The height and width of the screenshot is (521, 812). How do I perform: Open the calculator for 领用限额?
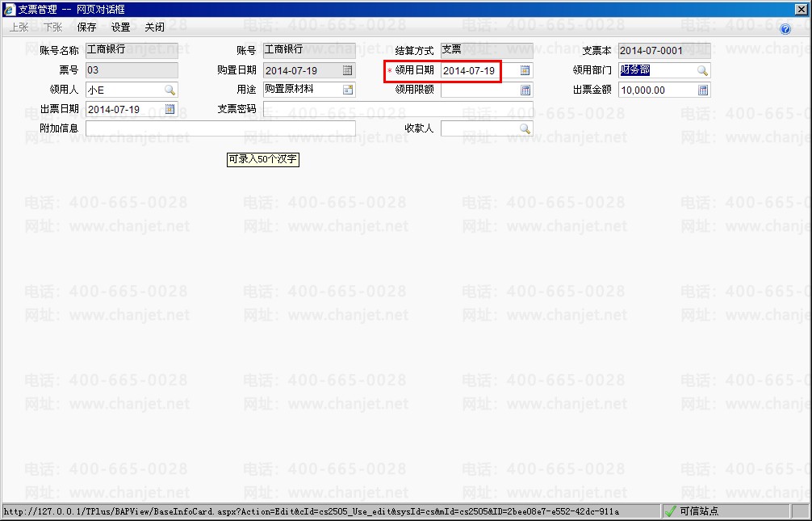pos(525,90)
